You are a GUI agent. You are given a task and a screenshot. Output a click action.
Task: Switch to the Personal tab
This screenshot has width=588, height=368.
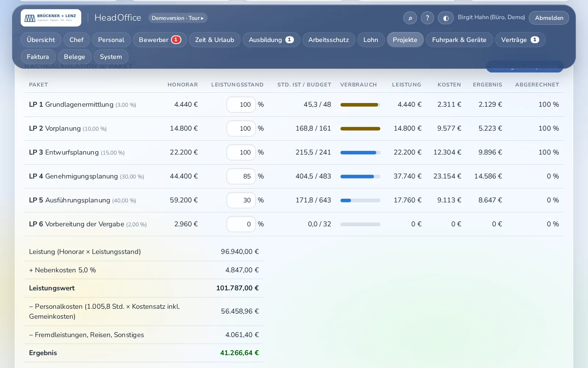[111, 40]
